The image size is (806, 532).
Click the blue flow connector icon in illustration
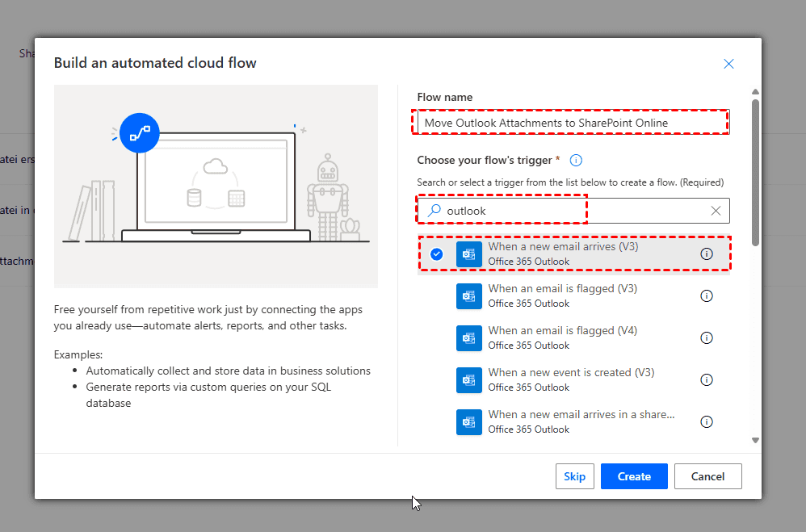pos(139,133)
